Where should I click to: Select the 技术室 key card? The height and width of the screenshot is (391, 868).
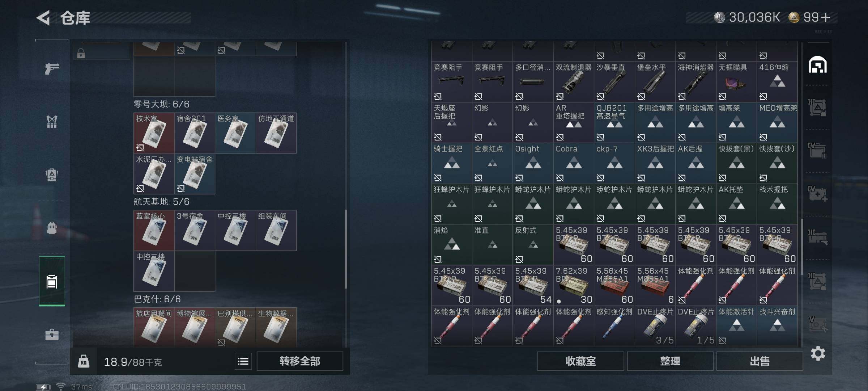(x=154, y=133)
